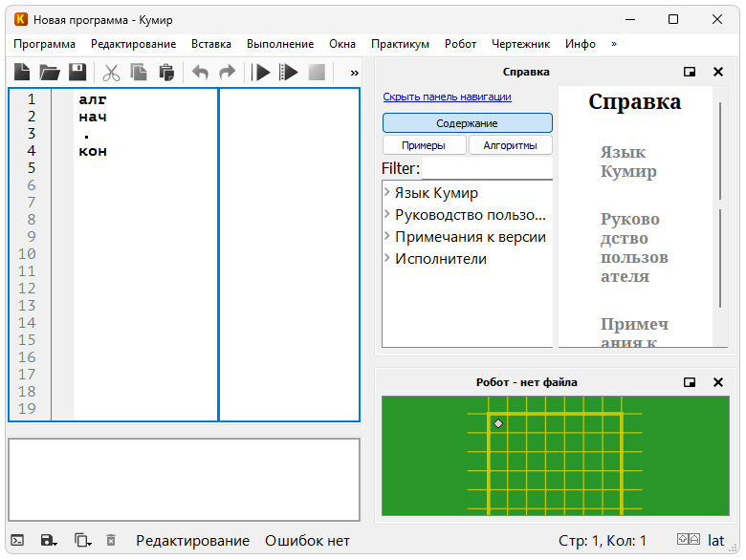Image resolution: width=746 pixels, height=560 pixels.
Task: Open the Окна menu
Action: pyautogui.click(x=342, y=44)
